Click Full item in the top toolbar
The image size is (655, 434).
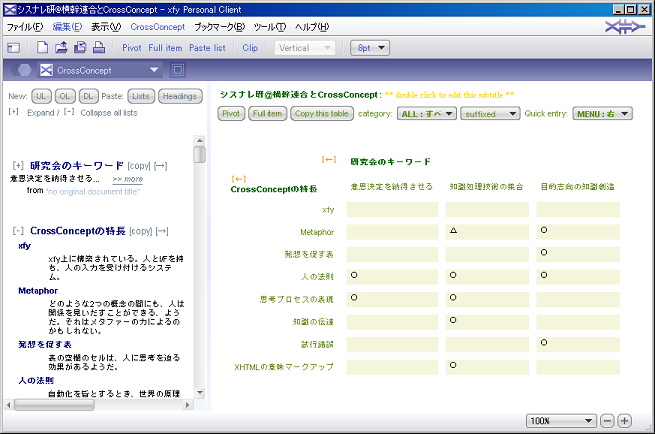165,48
